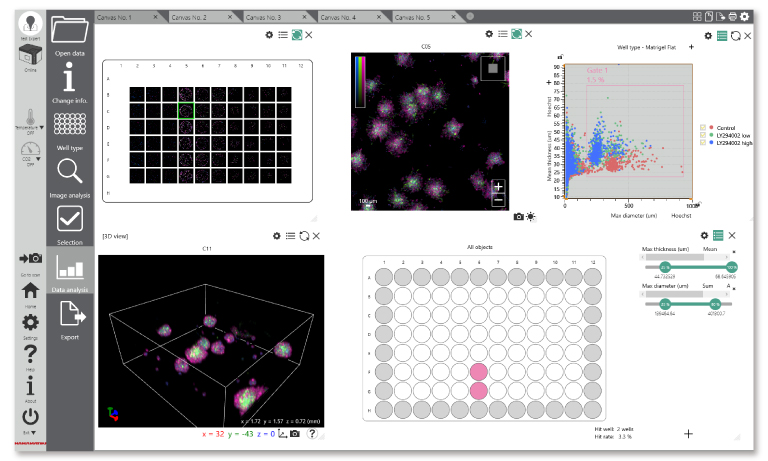This screenshot has width=768, height=461.
Task: Click the Open data folder icon
Action: pos(69,30)
